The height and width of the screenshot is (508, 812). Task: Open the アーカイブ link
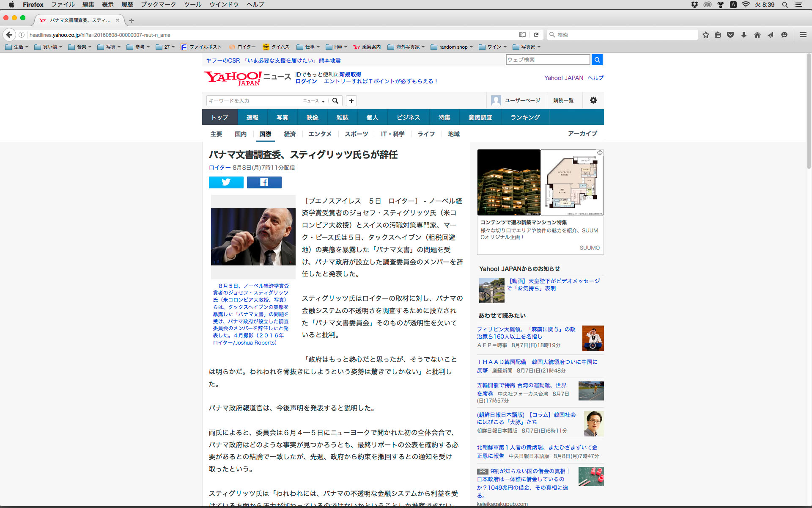coord(582,133)
